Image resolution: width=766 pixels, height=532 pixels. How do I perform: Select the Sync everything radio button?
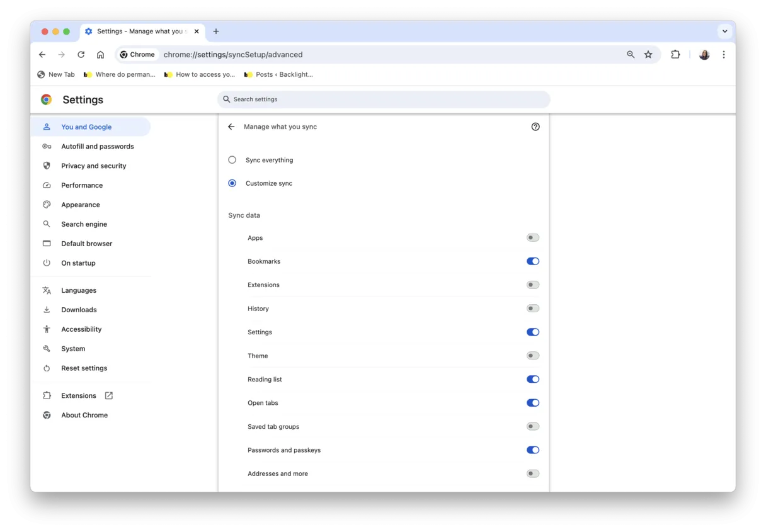click(232, 160)
